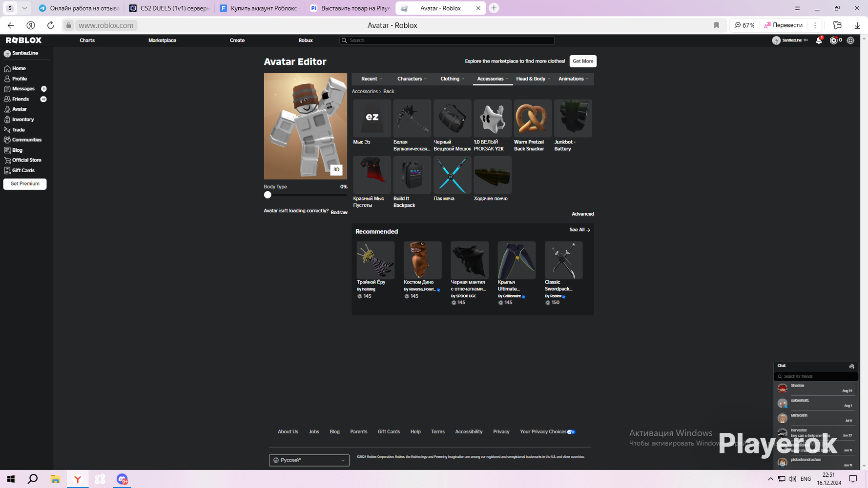Screen dimensions: 868x488
Task: Toggle the 3D avatar view
Action: coord(336,170)
